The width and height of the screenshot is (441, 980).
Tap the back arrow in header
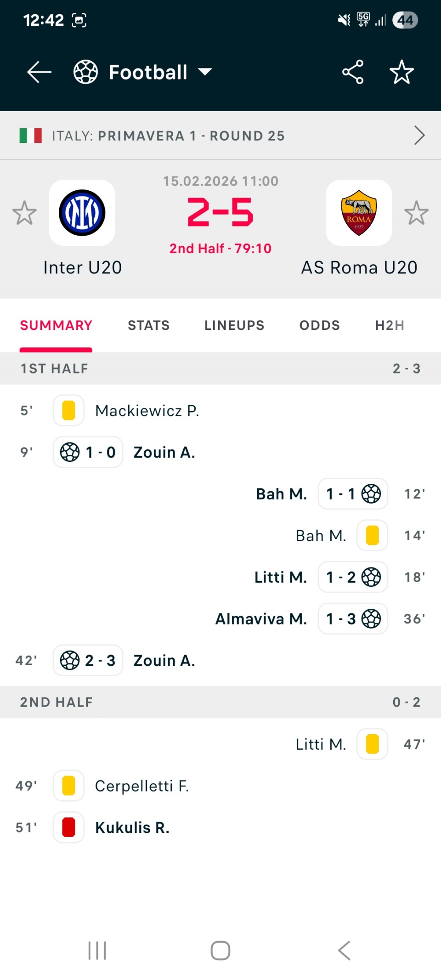point(39,72)
